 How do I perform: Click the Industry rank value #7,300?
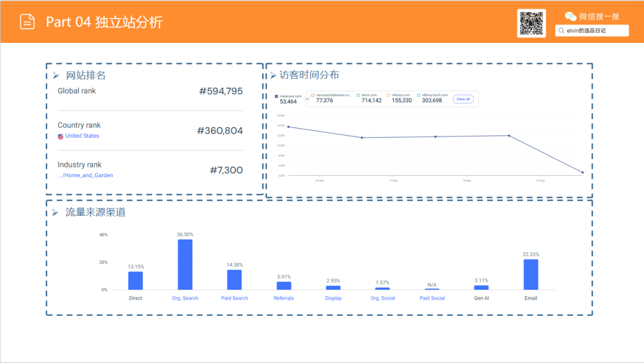(227, 170)
